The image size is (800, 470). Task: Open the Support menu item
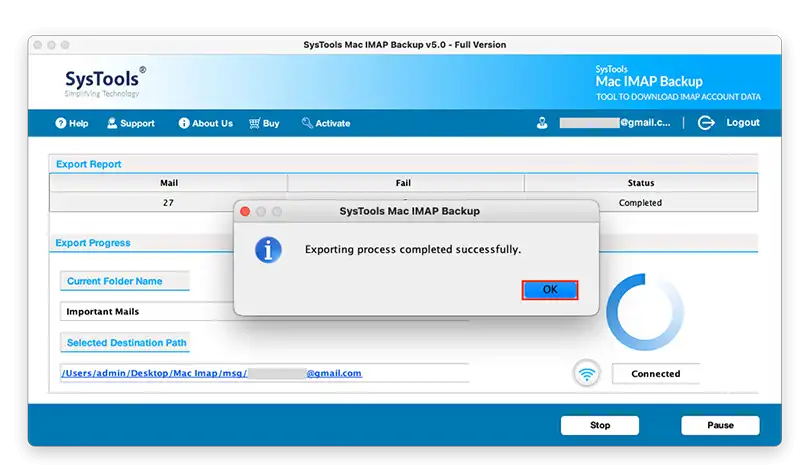pos(131,123)
